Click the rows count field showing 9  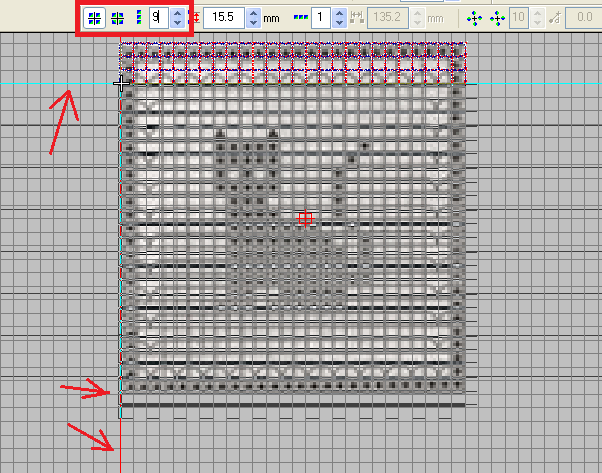pos(159,18)
